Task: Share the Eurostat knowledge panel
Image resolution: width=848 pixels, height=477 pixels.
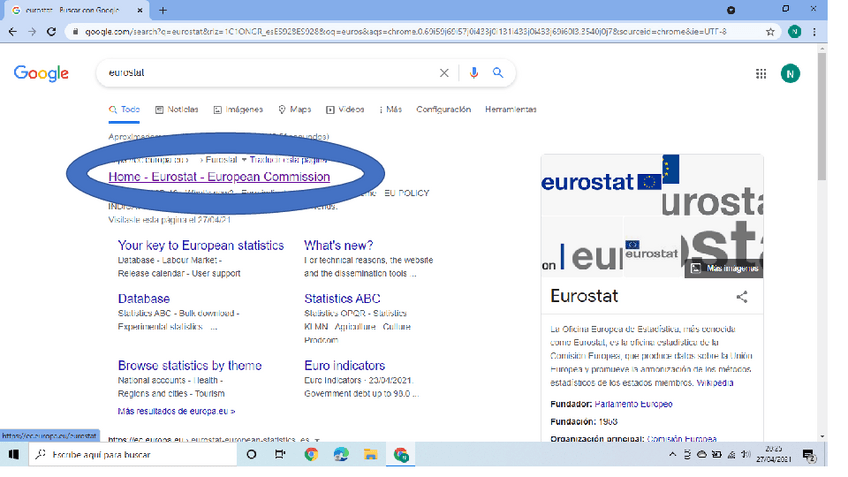Action: click(742, 297)
